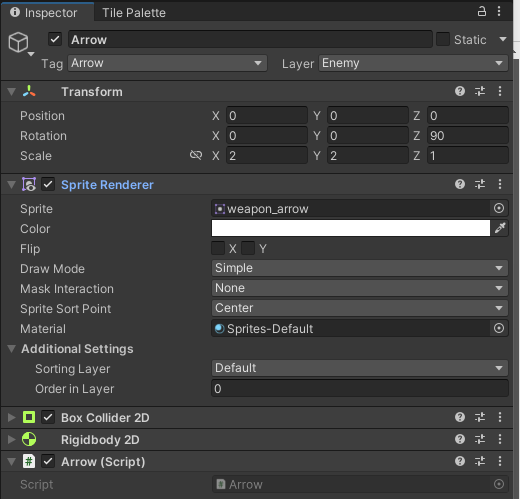Open the Sprite Sort Point dropdown
This screenshot has height=499, width=520.
point(360,308)
